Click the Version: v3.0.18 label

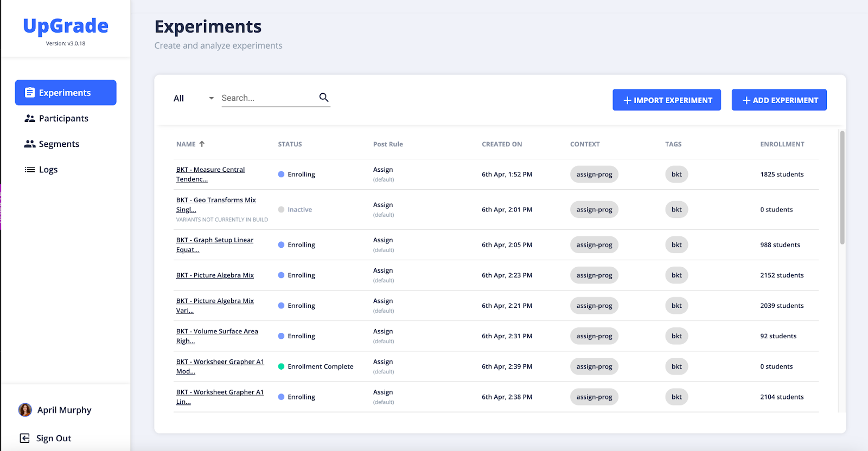tap(66, 43)
